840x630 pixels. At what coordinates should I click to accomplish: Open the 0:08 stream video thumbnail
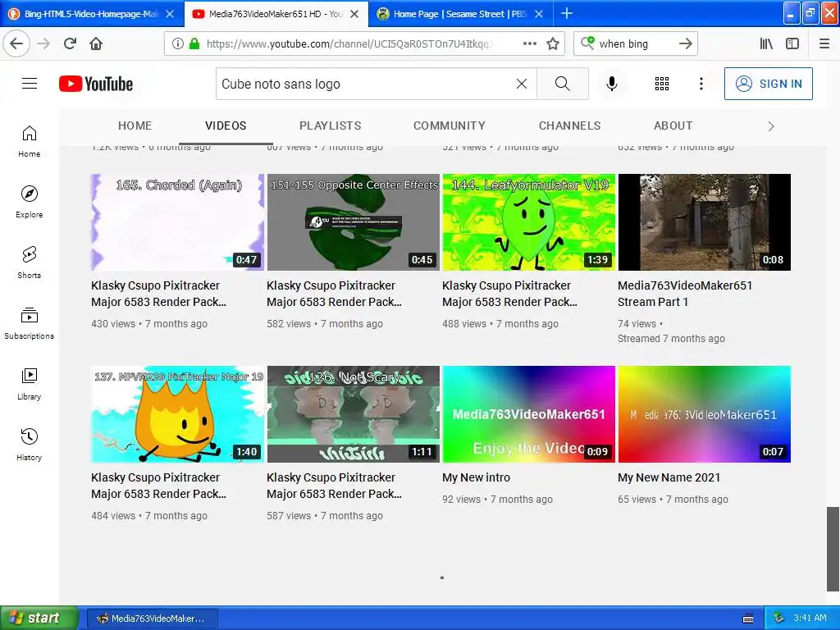point(704,221)
